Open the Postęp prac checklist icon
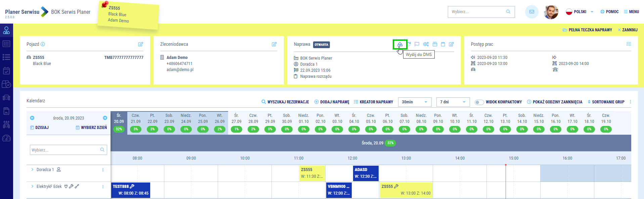644x199 pixels. pyautogui.click(x=629, y=44)
